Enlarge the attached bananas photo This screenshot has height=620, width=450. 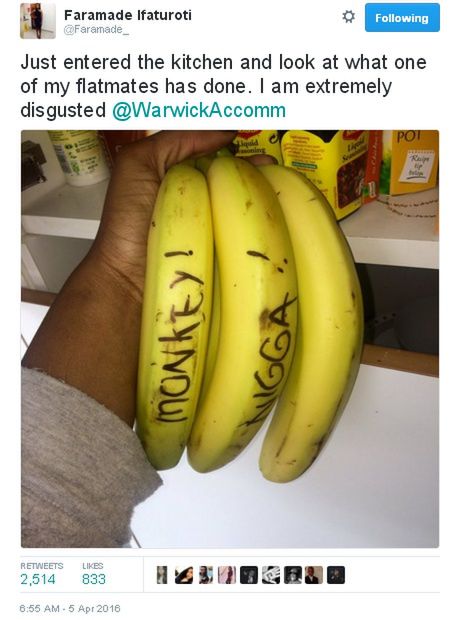tap(230, 339)
